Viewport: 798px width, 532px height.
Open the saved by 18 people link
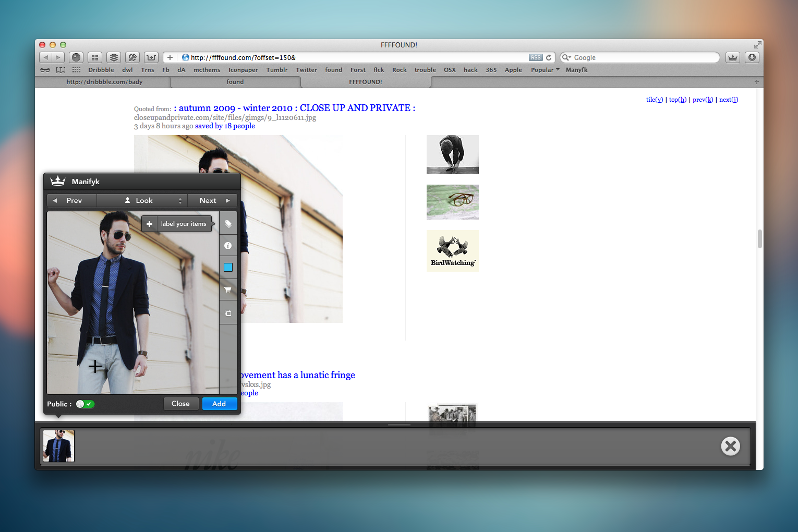[x=225, y=126]
